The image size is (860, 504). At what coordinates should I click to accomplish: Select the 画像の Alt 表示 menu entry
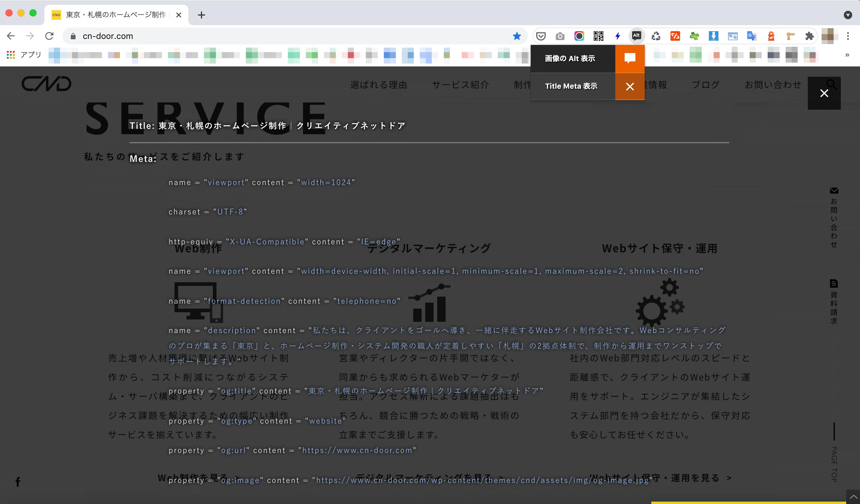click(573, 59)
